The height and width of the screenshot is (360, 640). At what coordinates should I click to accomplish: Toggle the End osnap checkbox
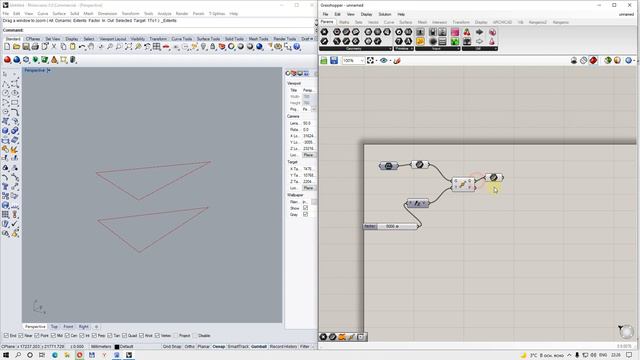[6, 336]
